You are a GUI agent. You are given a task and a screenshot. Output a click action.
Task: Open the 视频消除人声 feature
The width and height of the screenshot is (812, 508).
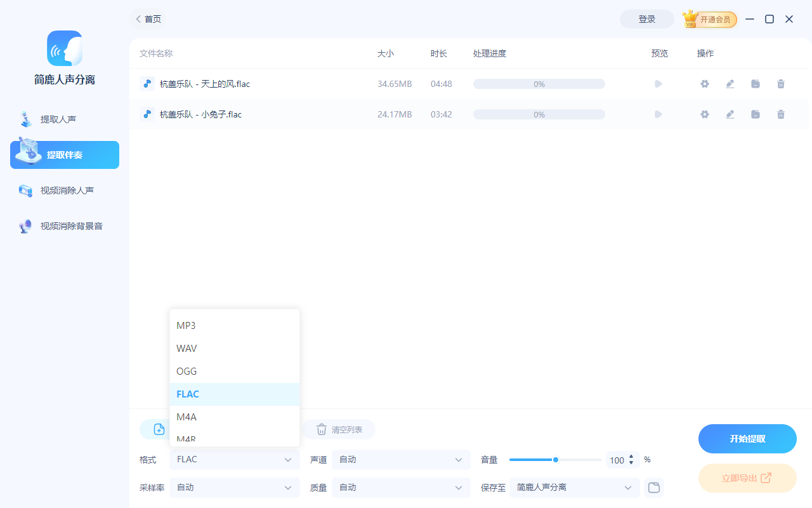pos(63,190)
